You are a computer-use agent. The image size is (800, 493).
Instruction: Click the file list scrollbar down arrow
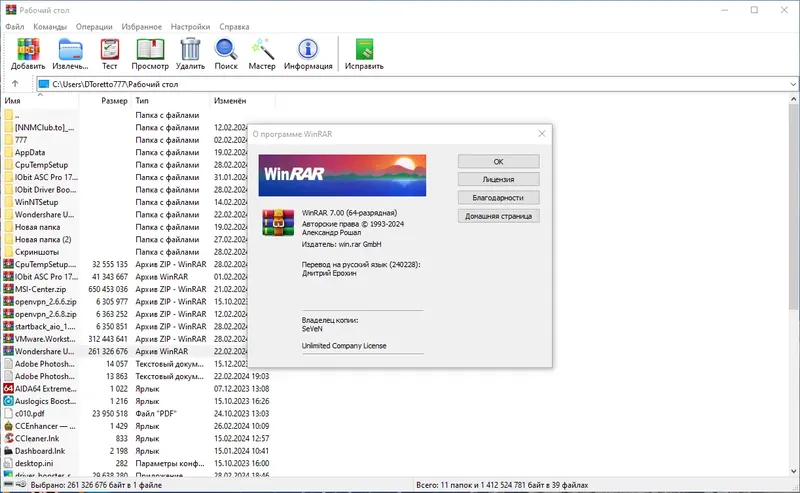pos(793,471)
